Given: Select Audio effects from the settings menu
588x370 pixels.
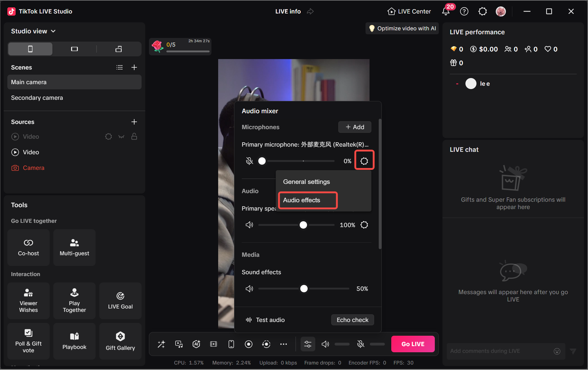Looking at the screenshot, I should (x=307, y=200).
